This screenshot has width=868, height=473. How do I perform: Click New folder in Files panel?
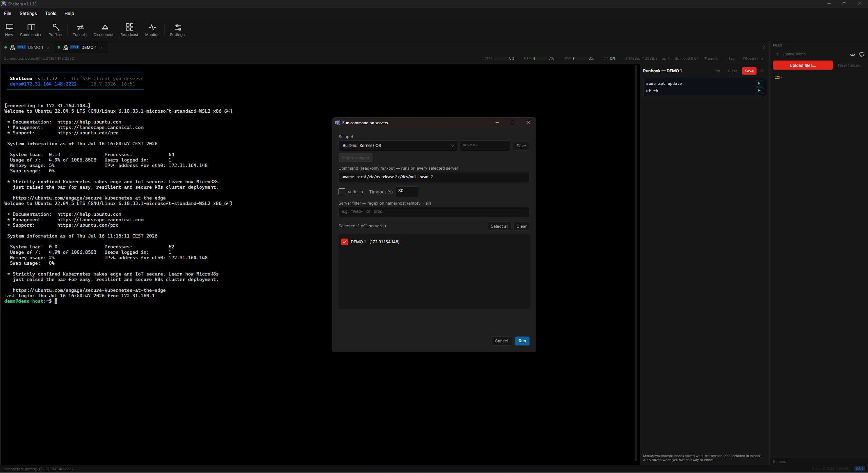(850, 65)
